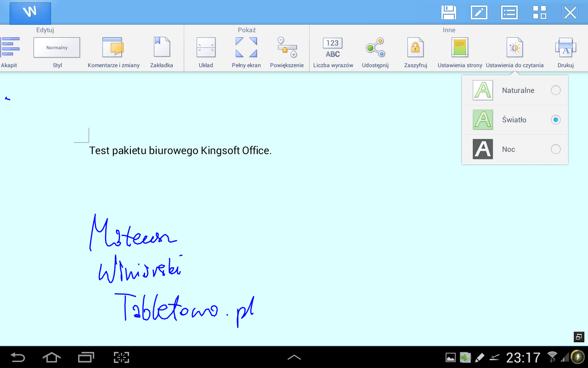This screenshot has height=368, width=588.
Task: Open Komentarze i zmiany
Action: 113,52
